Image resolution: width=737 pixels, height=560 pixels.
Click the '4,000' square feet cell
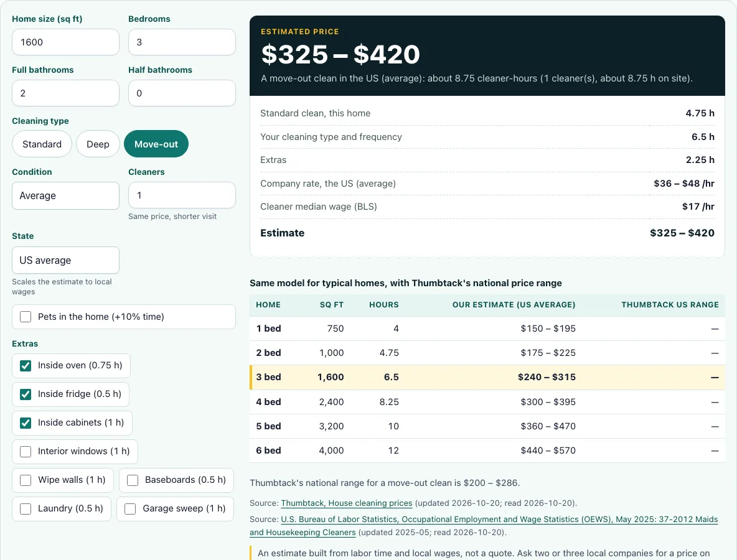331,450
